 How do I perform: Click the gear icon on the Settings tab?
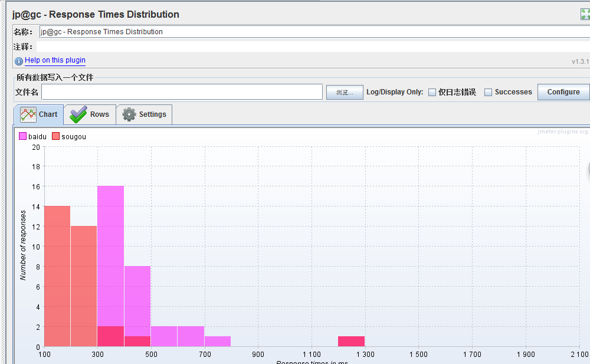[129, 114]
